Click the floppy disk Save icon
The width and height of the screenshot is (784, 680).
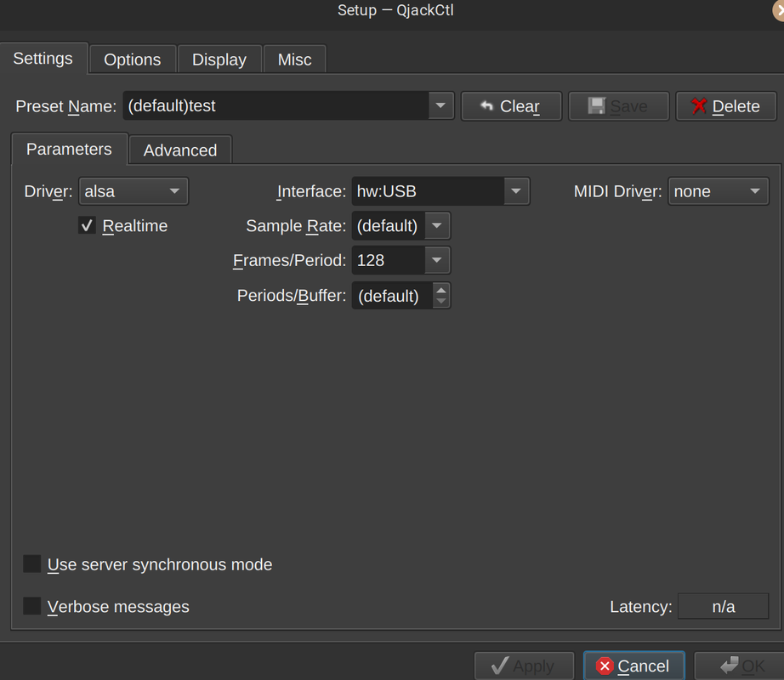tap(596, 106)
